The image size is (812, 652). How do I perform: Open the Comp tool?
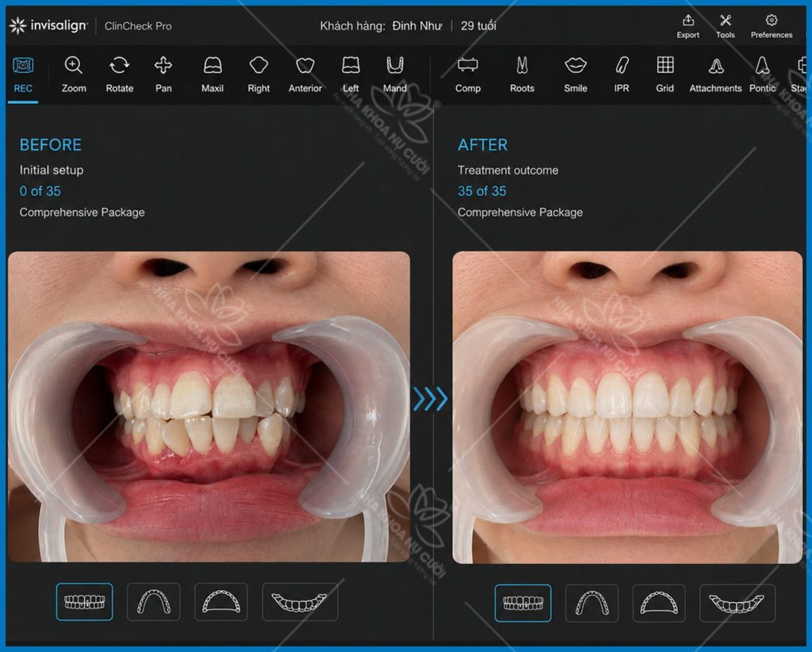tap(468, 75)
